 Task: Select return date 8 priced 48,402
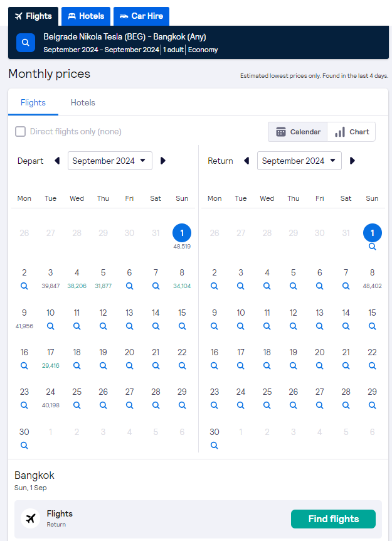(x=372, y=279)
